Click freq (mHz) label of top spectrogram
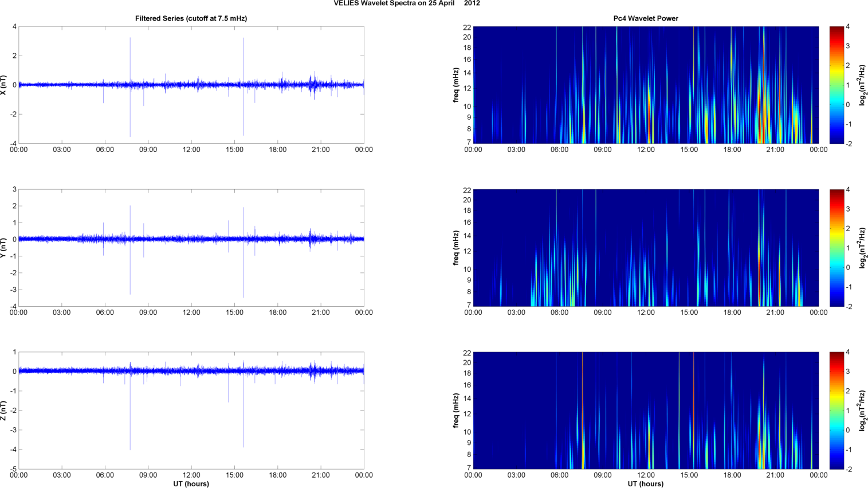This screenshot has height=488, width=868. coord(456,85)
